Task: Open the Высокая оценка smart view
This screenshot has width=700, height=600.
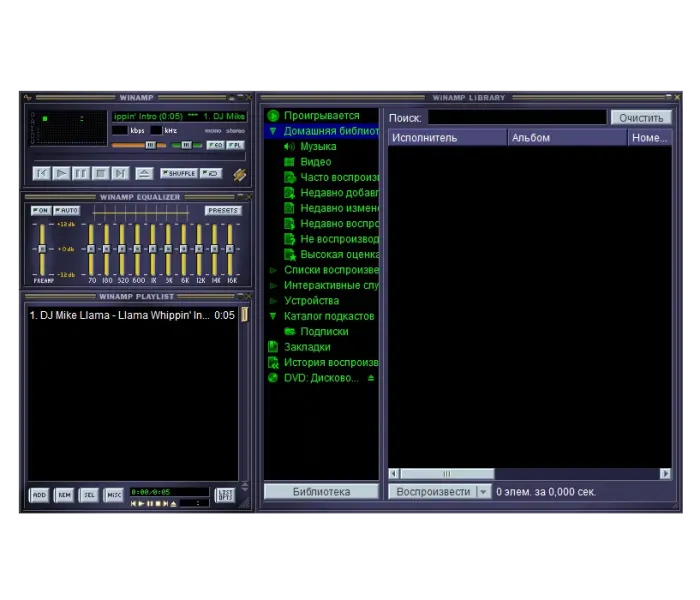Action: click(x=331, y=254)
